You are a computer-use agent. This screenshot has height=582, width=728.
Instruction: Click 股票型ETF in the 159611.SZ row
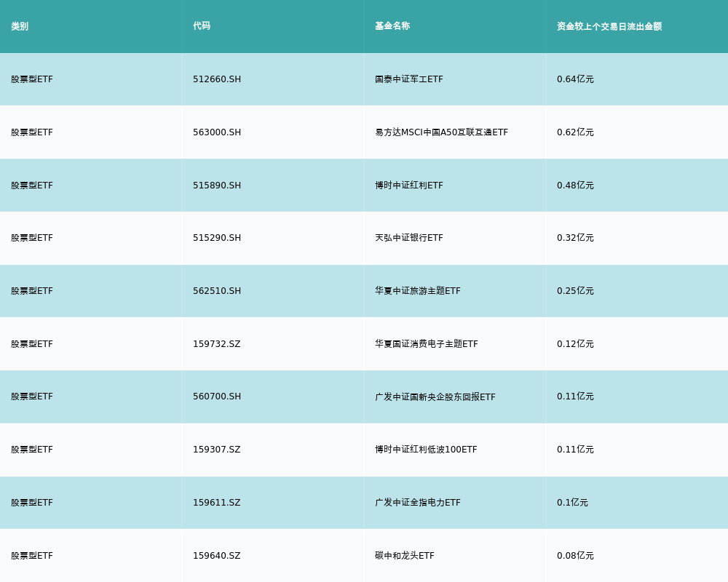[x=32, y=503]
